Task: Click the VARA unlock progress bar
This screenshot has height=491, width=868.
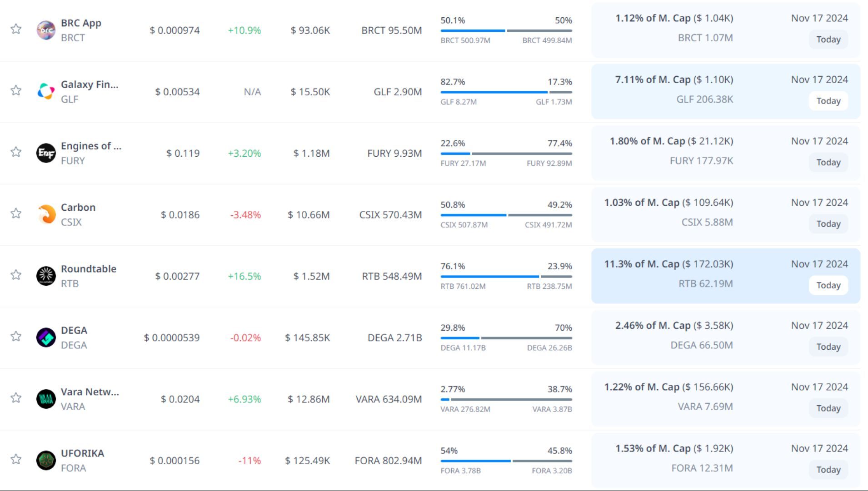Action: click(x=506, y=399)
